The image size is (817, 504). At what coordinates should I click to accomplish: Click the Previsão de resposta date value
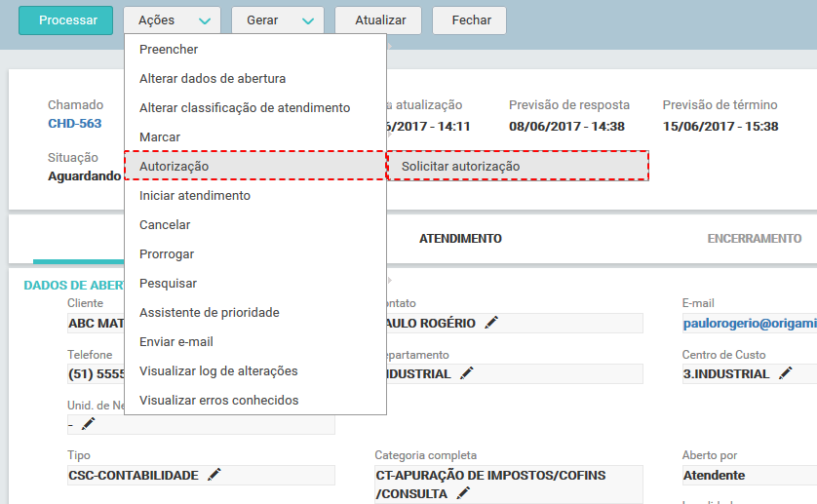tap(566, 126)
